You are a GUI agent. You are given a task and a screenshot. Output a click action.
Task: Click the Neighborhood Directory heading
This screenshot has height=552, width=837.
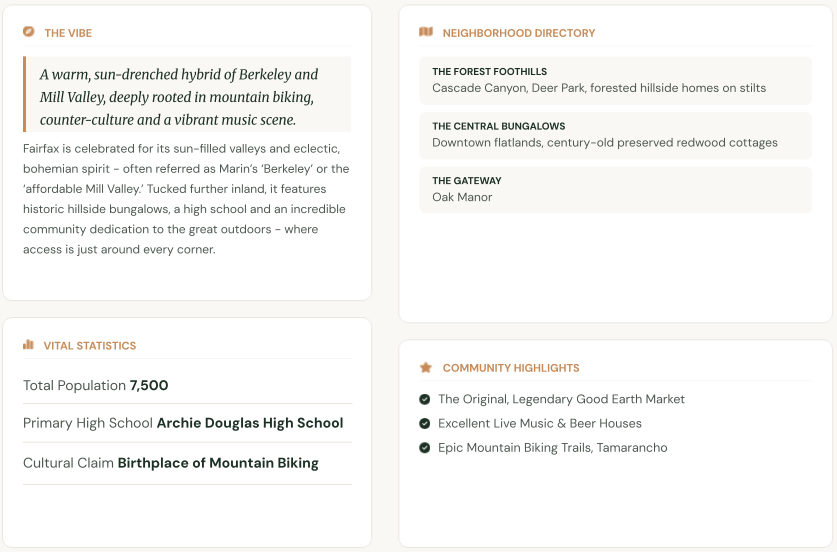point(519,33)
